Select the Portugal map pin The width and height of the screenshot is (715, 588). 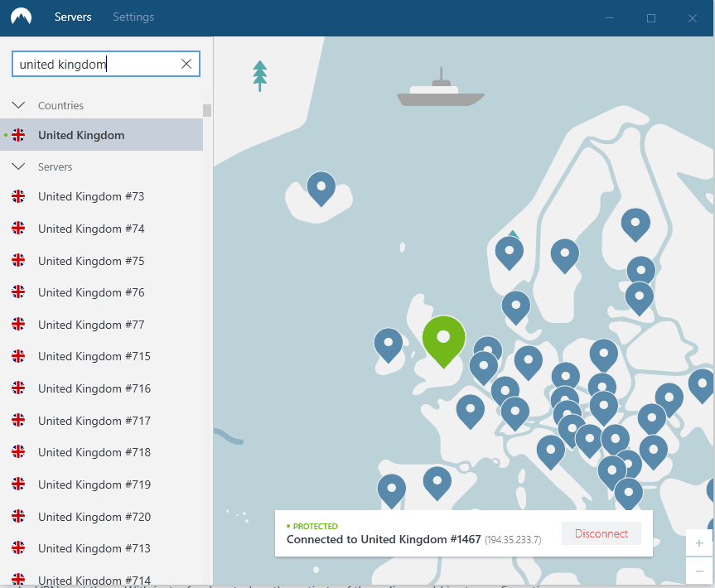(391, 490)
